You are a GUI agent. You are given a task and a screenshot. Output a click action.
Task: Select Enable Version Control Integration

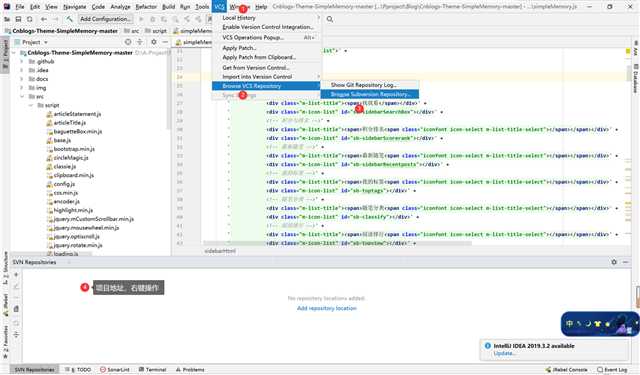click(267, 27)
